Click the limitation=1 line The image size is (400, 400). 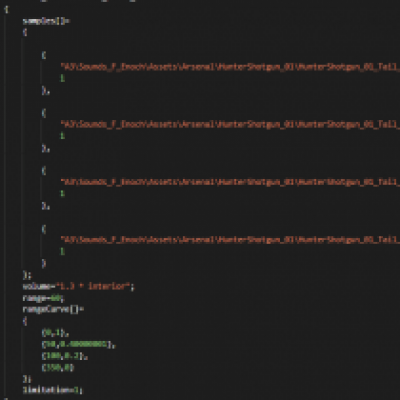[x=53, y=389]
